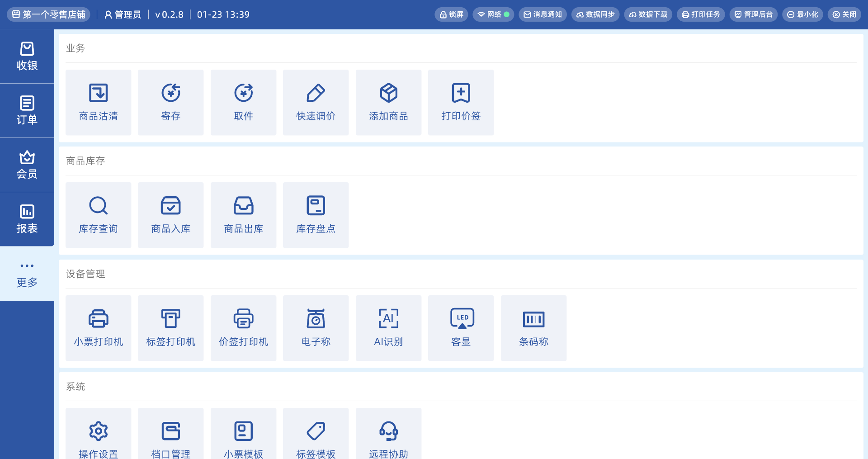Click the 快速调价 pencil icon

316,93
